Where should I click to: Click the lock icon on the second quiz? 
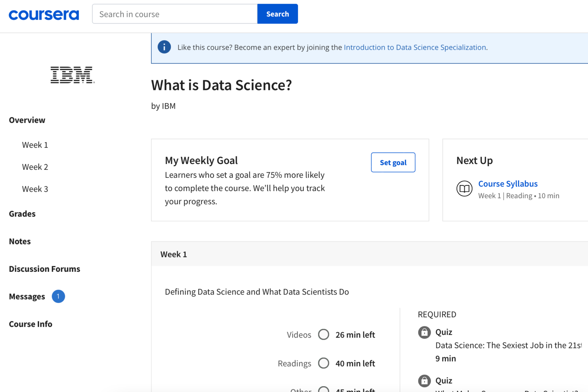(x=424, y=381)
